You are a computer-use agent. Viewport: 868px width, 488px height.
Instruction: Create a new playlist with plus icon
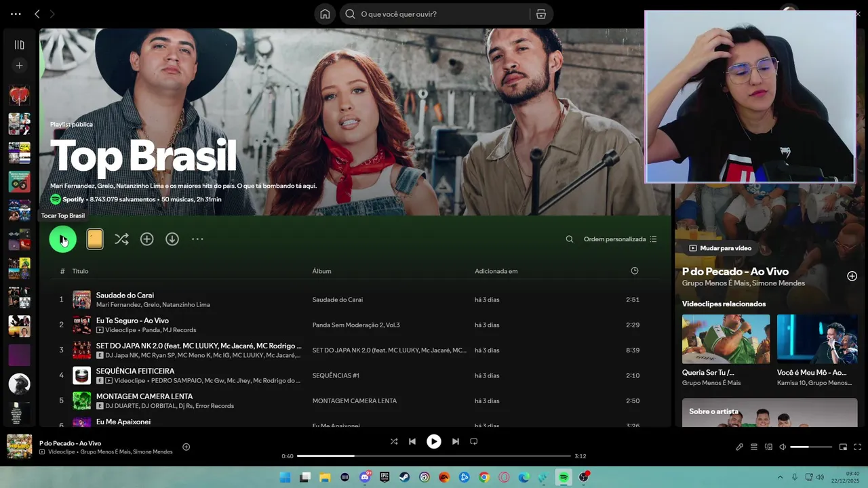[19, 66]
